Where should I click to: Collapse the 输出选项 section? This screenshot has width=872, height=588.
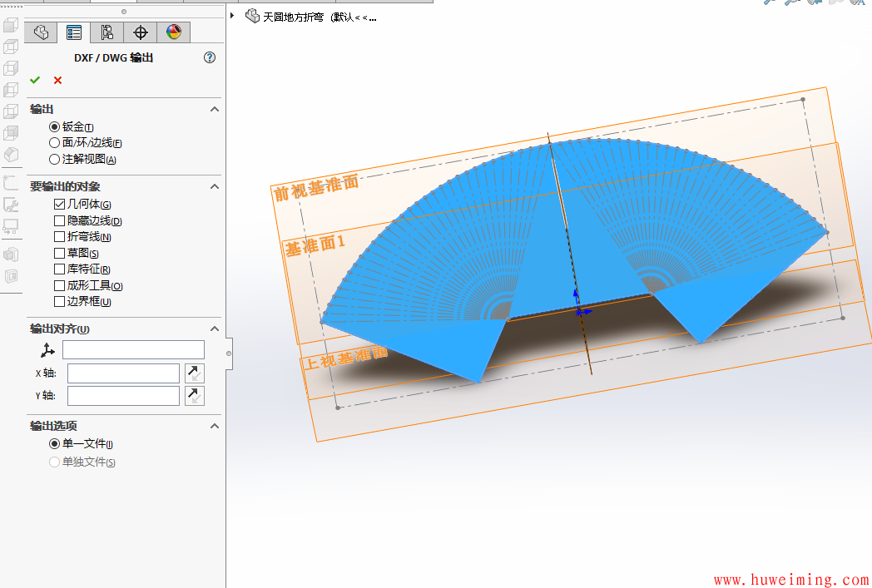[215, 425]
